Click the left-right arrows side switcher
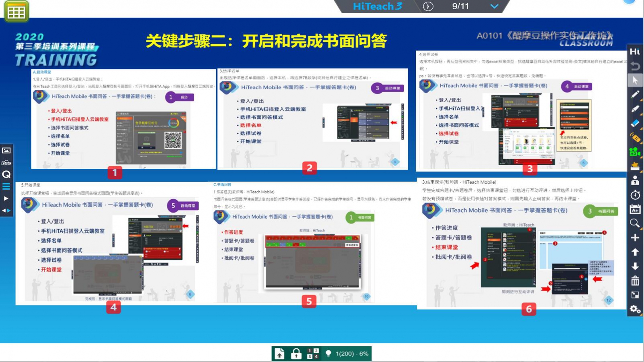Image resolution: width=644 pixels, height=362 pixels. tap(6, 210)
